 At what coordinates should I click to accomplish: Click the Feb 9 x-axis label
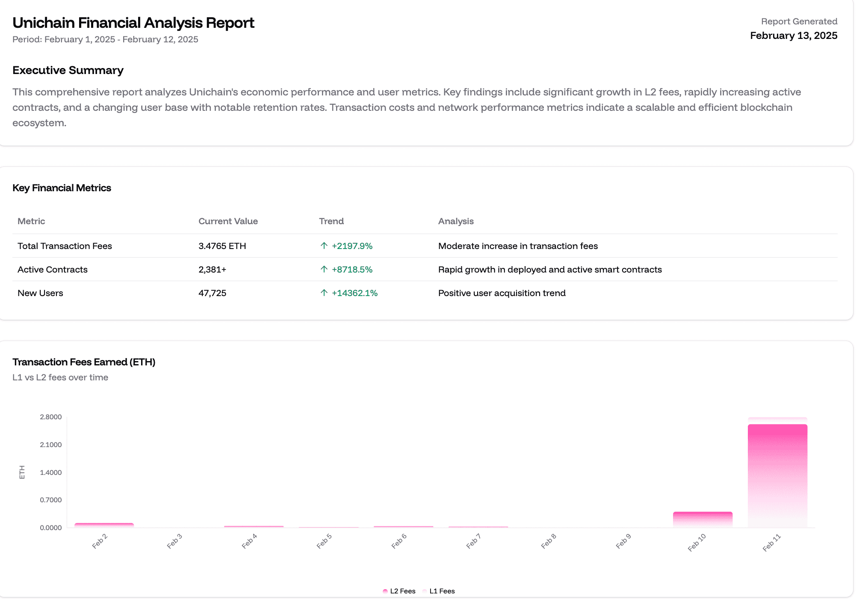623,541
